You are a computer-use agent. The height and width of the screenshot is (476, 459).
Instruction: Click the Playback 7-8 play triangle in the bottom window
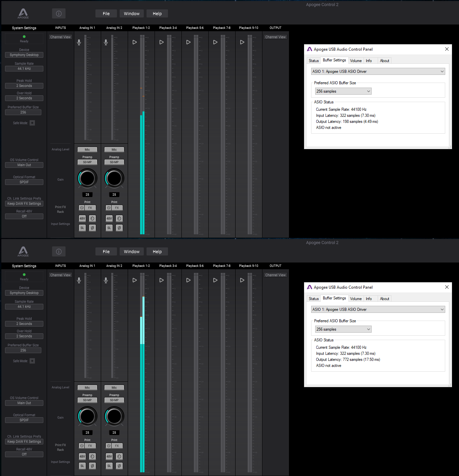click(x=215, y=280)
